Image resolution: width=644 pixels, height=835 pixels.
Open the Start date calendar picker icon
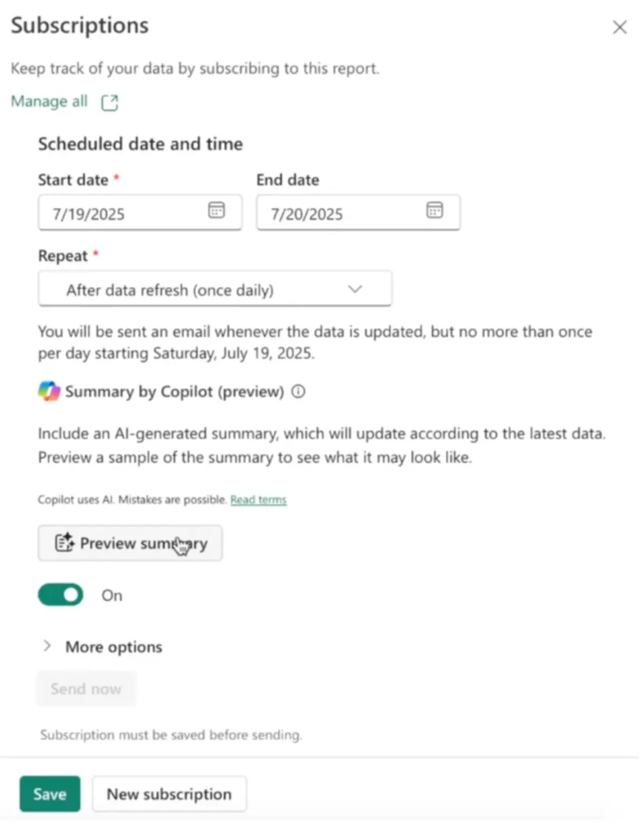pos(216,210)
